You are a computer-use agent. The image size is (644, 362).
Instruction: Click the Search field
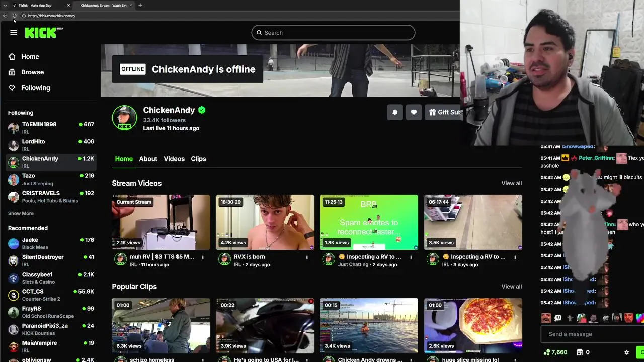coord(333,33)
